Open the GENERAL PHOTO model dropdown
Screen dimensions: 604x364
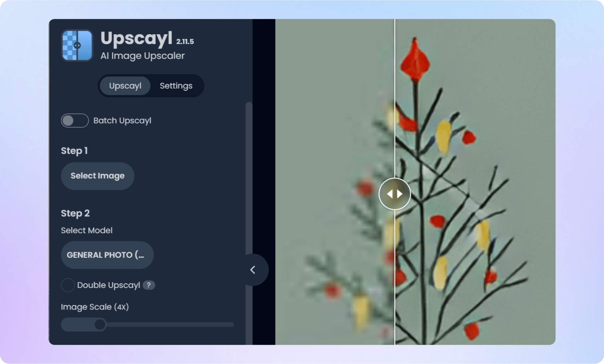(107, 255)
